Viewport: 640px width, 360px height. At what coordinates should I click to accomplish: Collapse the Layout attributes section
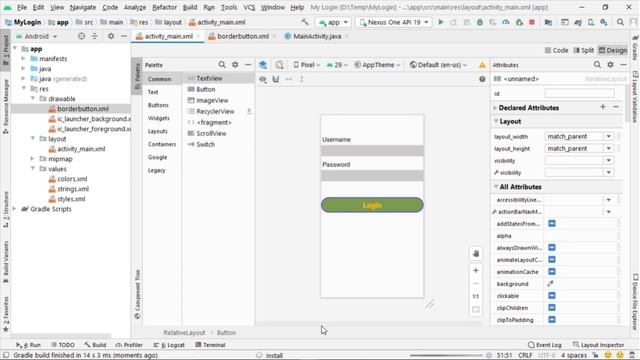496,121
